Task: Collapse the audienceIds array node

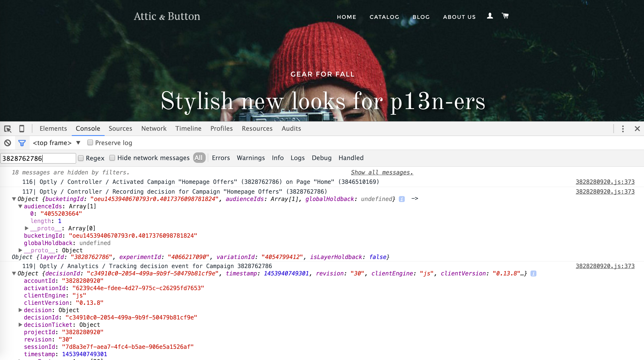Action: [20, 206]
